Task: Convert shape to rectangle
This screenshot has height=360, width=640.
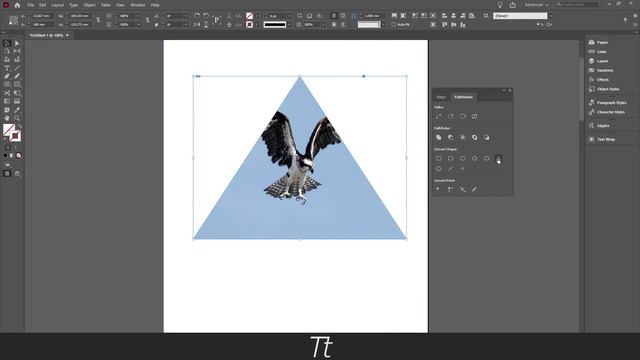Action: 438,158
